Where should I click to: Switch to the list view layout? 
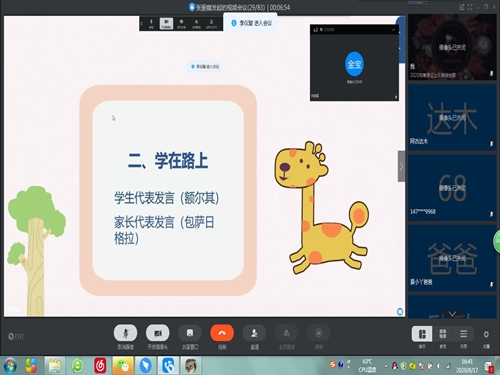(463, 334)
